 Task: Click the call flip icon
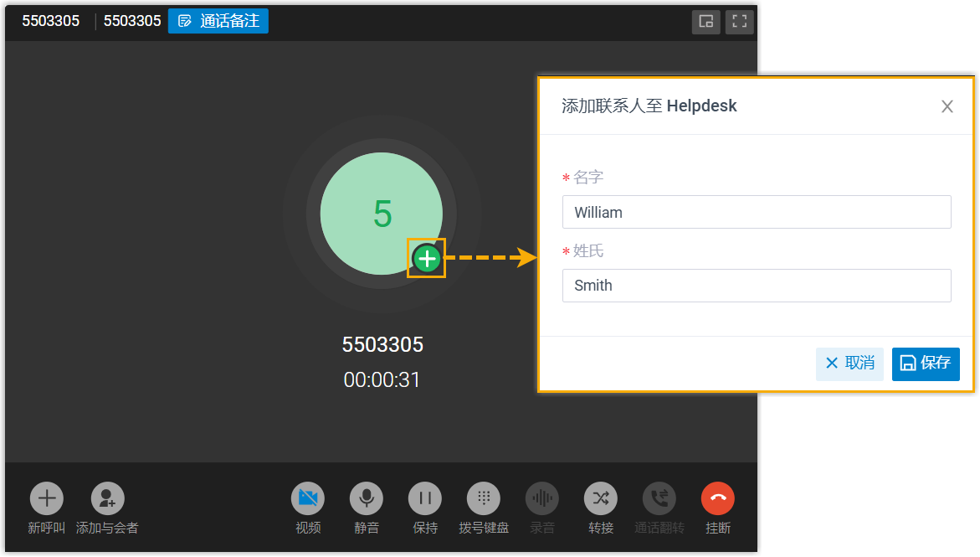pos(659,499)
